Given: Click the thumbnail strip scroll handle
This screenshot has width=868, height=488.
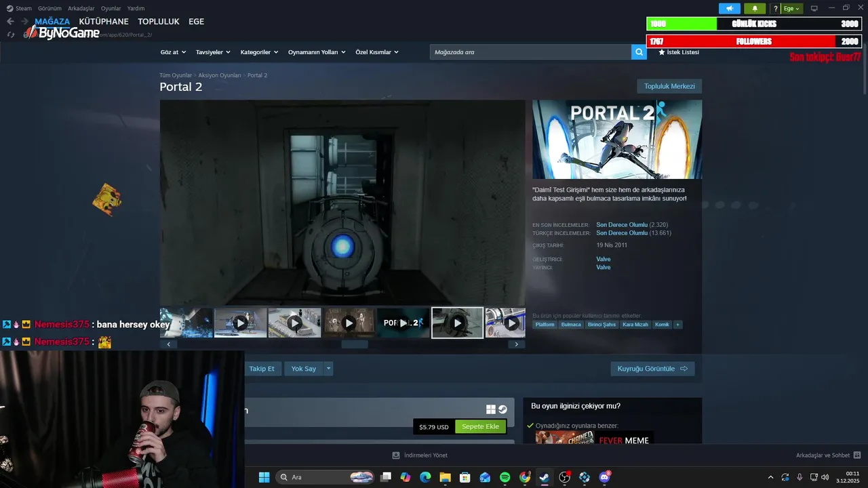Looking at the screenshot, I should (355, 344).
